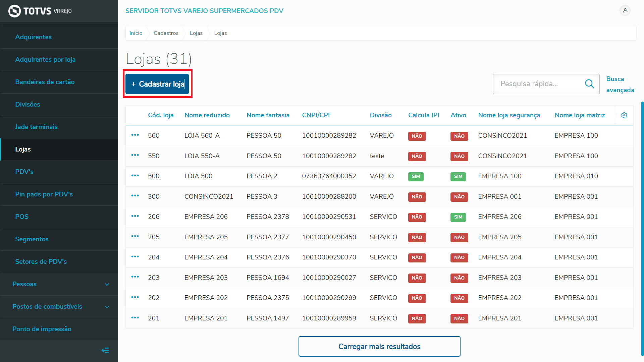Collapse sidebar using the bottom arrow icon
Screen dimensions: 644x362
pos(105,351)
